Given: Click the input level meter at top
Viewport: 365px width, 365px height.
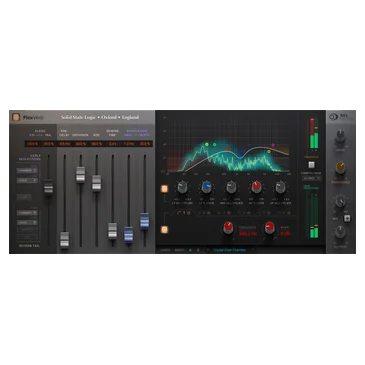Looking at the screenshot, I should [314, 133].
